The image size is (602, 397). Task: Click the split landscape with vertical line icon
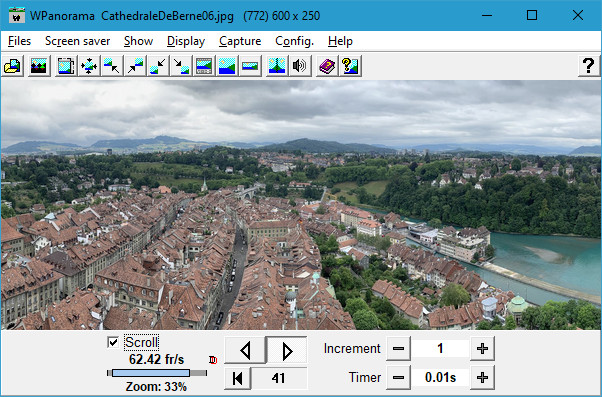[277, 66]
